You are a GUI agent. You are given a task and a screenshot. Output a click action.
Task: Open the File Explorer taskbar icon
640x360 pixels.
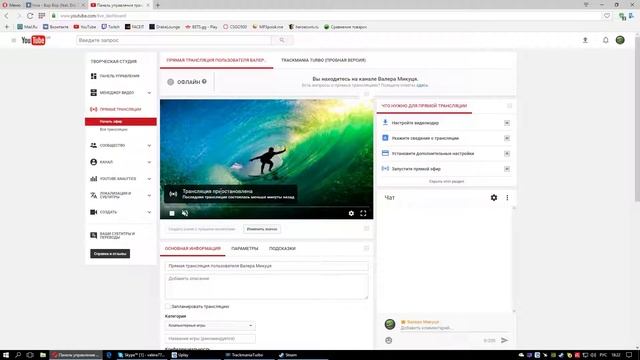(42, 355)
